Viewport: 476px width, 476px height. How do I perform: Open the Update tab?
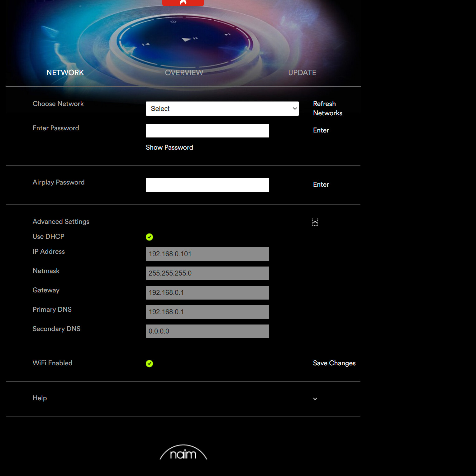(302, 73)
